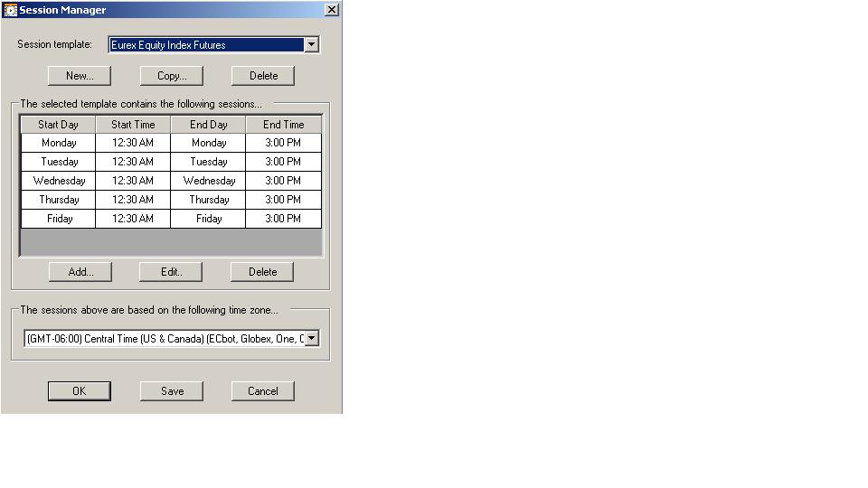Click Monday row's 12:30 AM start time

tap(133, 143)
